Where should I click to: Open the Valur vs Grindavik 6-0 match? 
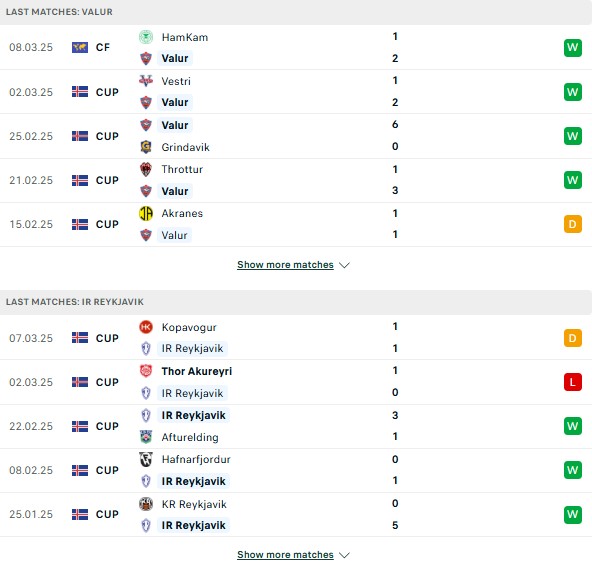click(x=296, y=136)
